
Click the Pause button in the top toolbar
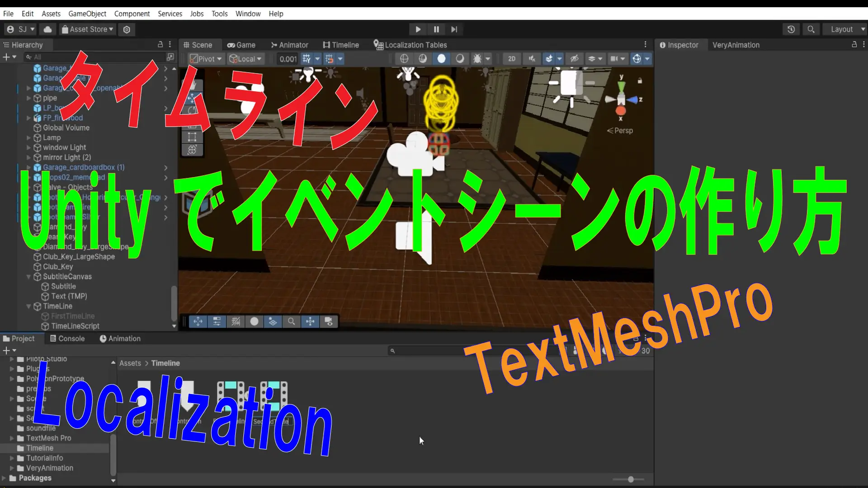click(x=436, y=29)
